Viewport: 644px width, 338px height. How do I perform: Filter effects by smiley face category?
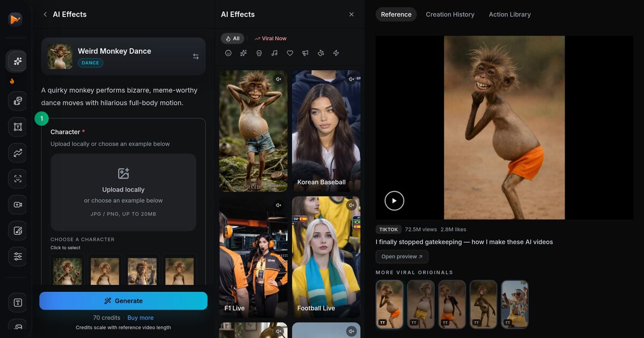pyautogui.click(x=228, y=53)
